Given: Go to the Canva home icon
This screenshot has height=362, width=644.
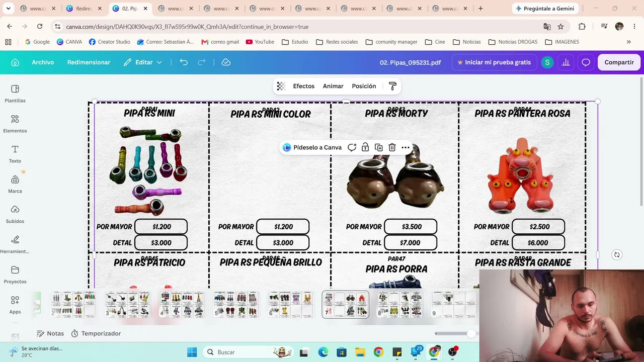Looking at the screenshot, I should point(15,62).
